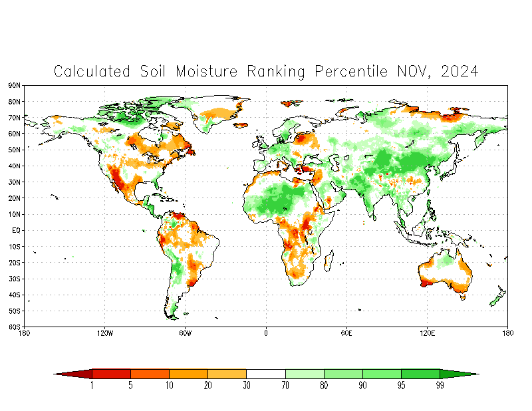
Task: Click the '10S' latitude axis label
Action: (15, 247)
